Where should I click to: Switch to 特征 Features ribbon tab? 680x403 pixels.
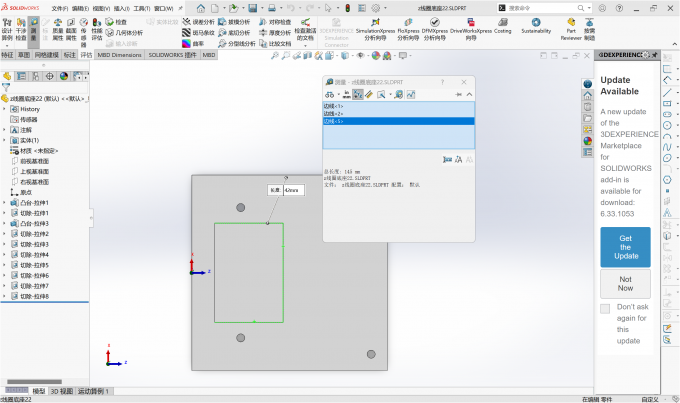(x=7, y=55)
